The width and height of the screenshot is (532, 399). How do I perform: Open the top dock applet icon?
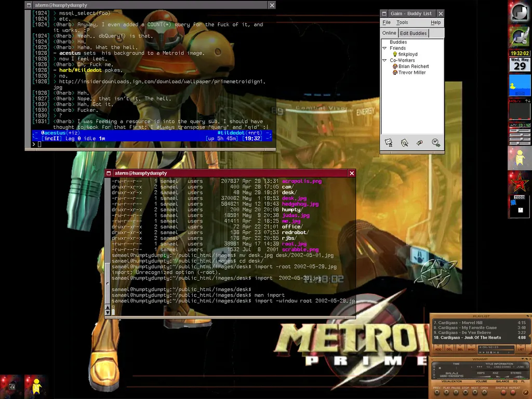(519, 12)
